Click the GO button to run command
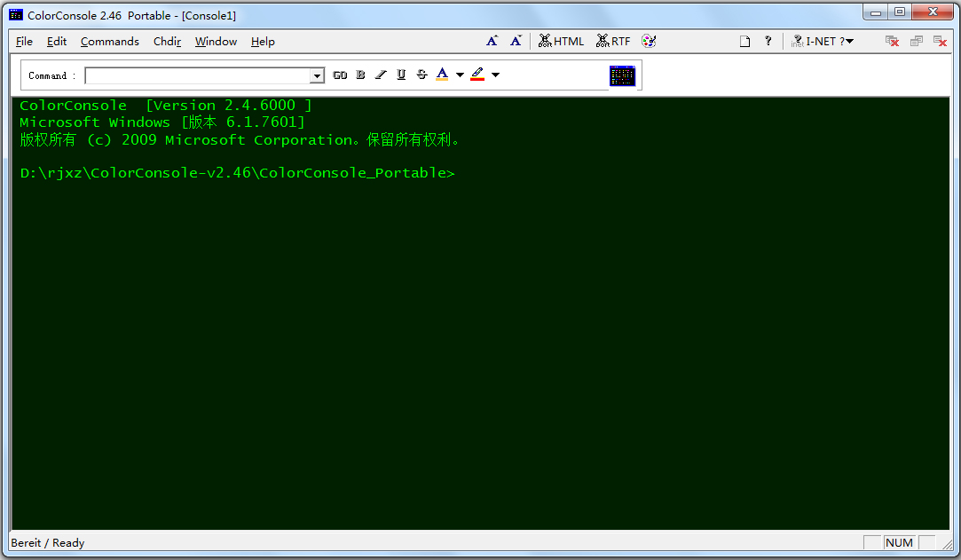Screen dimensions: 961x560 click(x=340, y=75)
